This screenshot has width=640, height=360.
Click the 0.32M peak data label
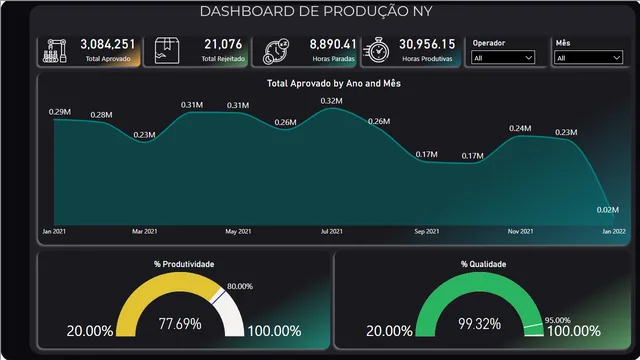[331, 101]
